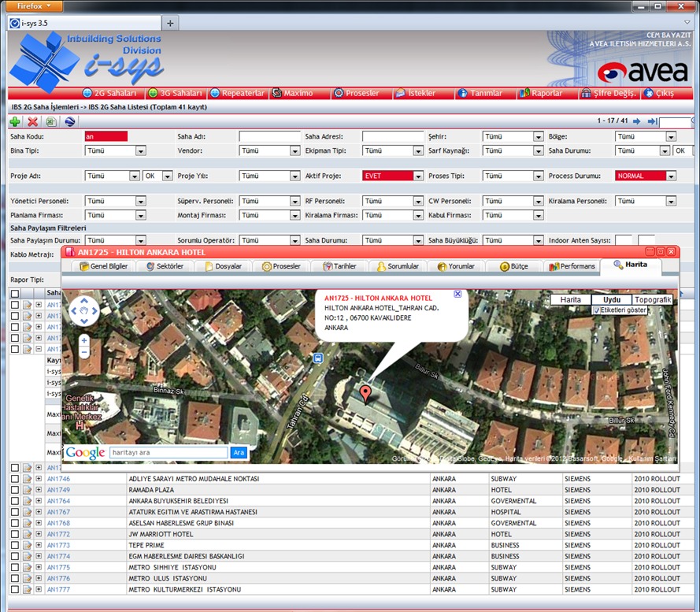The width and height of the screenshot is (700, 612).
Task: Expand the AN1767 row details
Action: click(39, 512)
